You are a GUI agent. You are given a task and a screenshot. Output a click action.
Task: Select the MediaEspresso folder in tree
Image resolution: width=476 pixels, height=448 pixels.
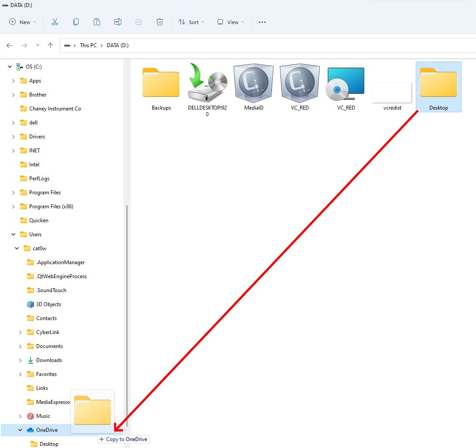(48, 402)
